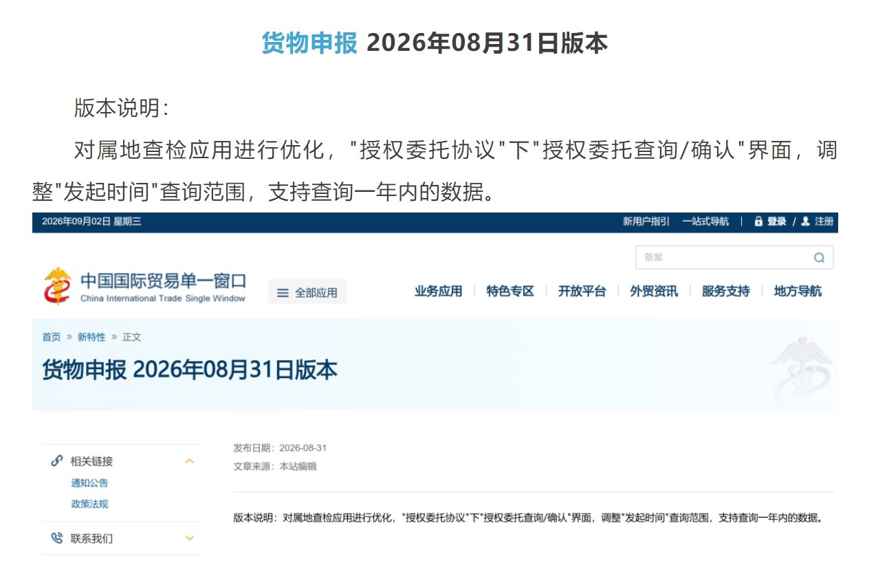Click the 登录 link

tap(777, 221)
